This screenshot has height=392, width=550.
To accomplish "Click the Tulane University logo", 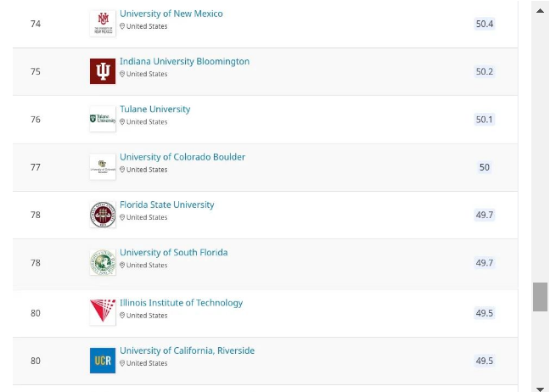I will pyautogui.click(x=103, y=119).
